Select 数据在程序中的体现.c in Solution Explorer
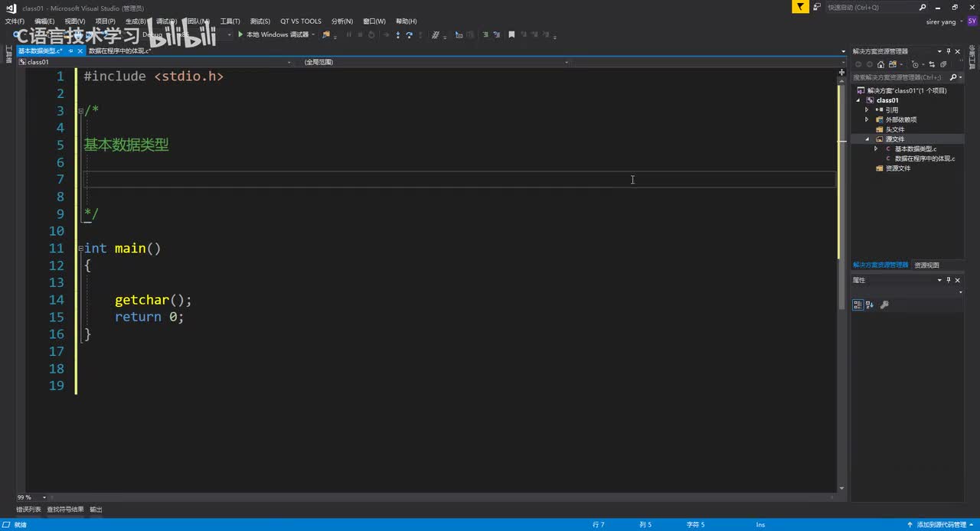 tap(925, 159)
